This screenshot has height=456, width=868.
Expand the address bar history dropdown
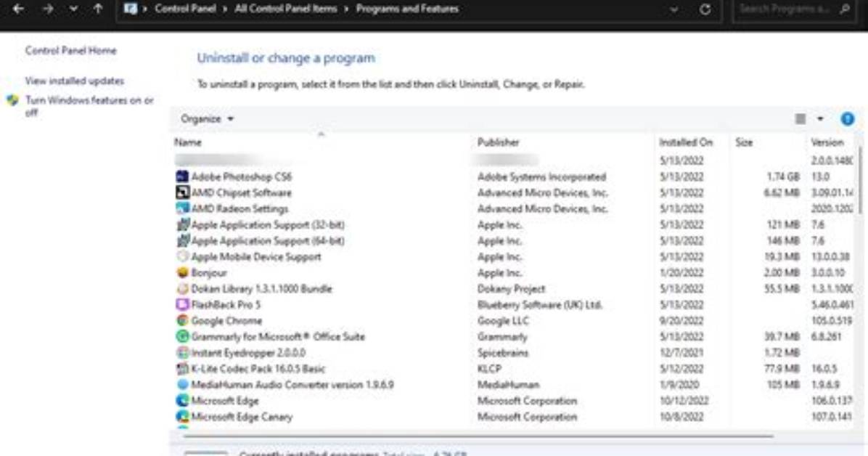673,9
